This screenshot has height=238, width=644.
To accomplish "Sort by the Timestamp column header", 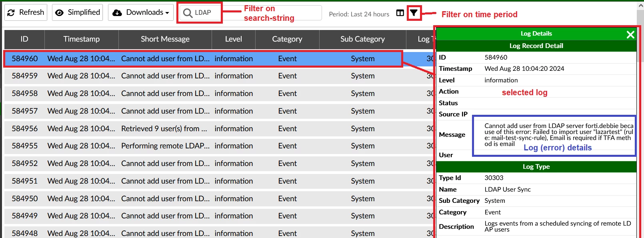I will (x=82, y=39).
